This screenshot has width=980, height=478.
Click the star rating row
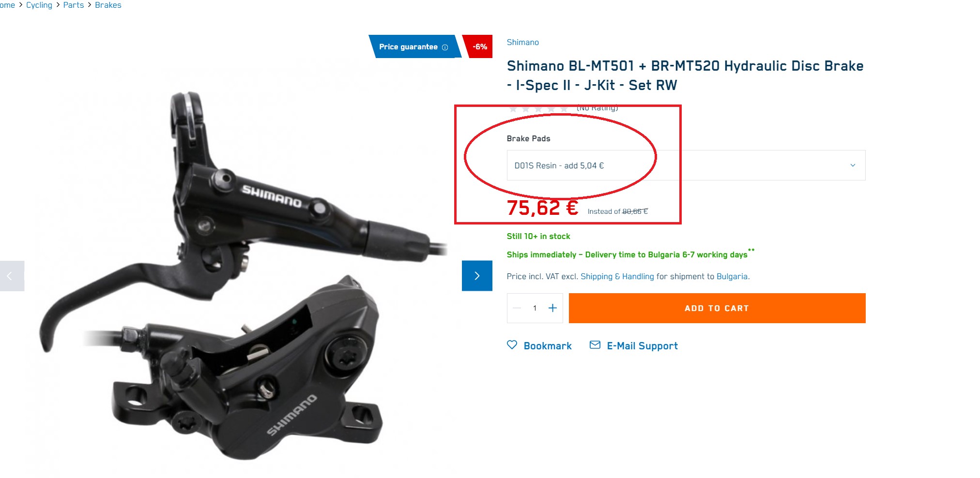(x=537, y=108)
